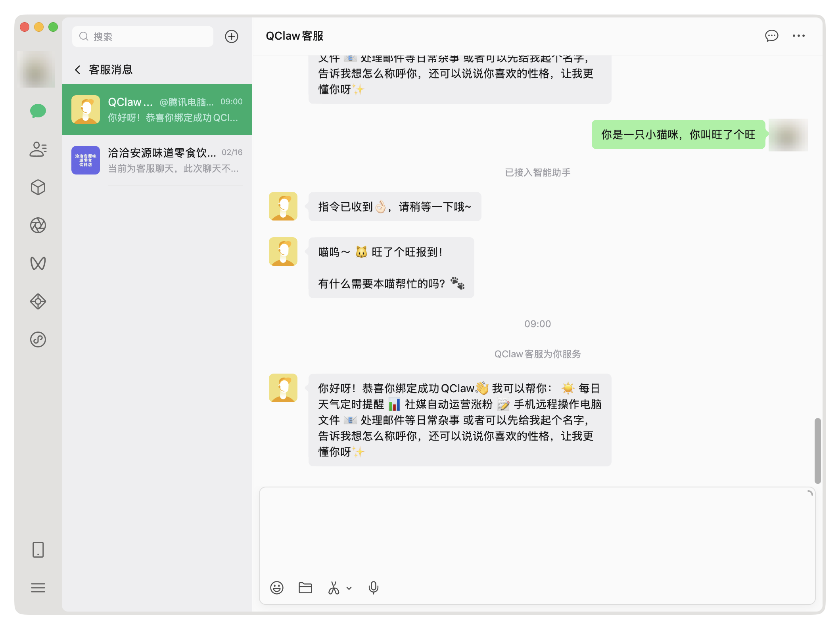Open the hamburger menu at sidebar bottom
Screen dimensions: 840x629
[x=38, y=588]
